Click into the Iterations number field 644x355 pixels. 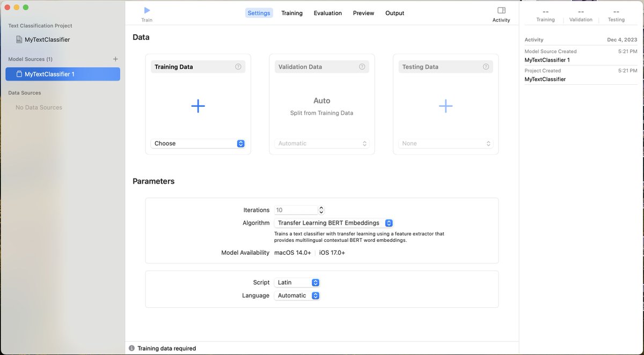(x=296, y=210)
